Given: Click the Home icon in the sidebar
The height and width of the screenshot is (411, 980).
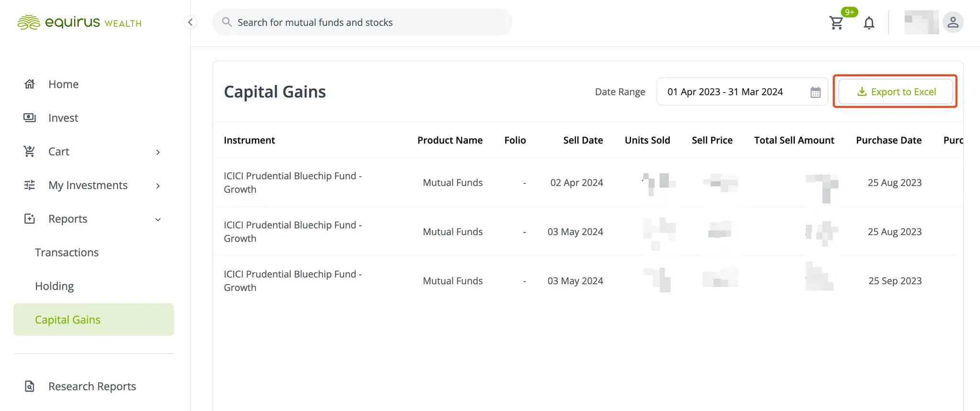Looking at the screenshot, I should 30,84.
